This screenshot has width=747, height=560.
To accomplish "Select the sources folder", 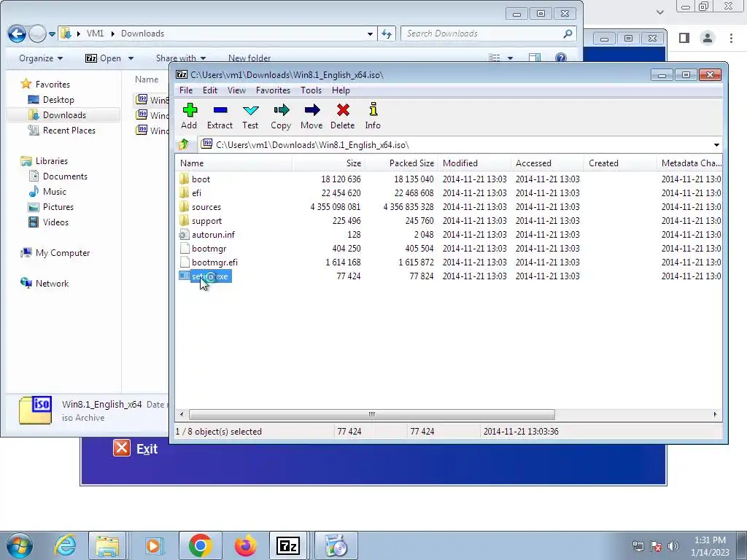I will point(206,206).
